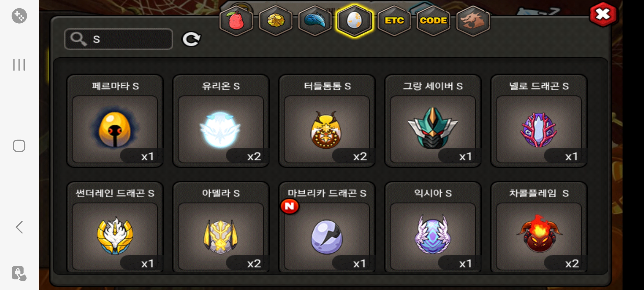Click the refresh arrow beside search
The height and width of the screenshot is (290, 644).
pyautogui.click(x=191, y=39)
